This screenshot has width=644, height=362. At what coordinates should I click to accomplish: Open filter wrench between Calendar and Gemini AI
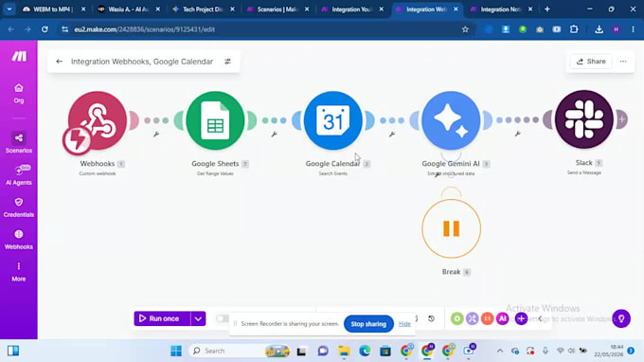392,134
